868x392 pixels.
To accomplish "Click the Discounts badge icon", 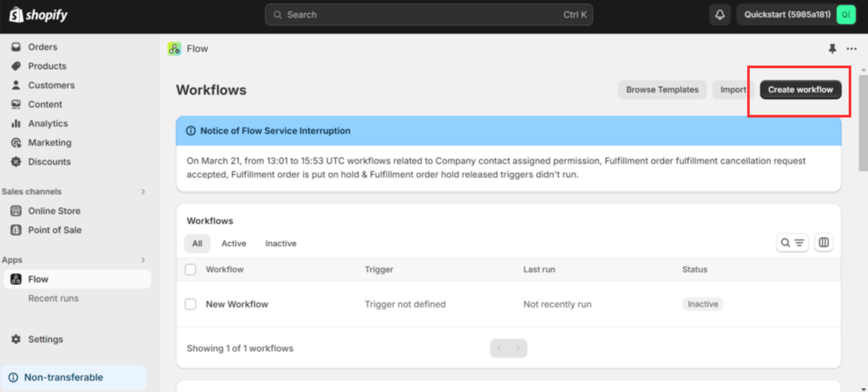I will 16,162.
